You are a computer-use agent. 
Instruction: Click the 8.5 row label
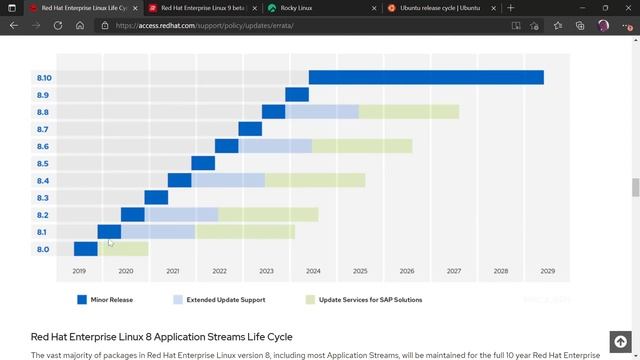click(x=43, y=164)
